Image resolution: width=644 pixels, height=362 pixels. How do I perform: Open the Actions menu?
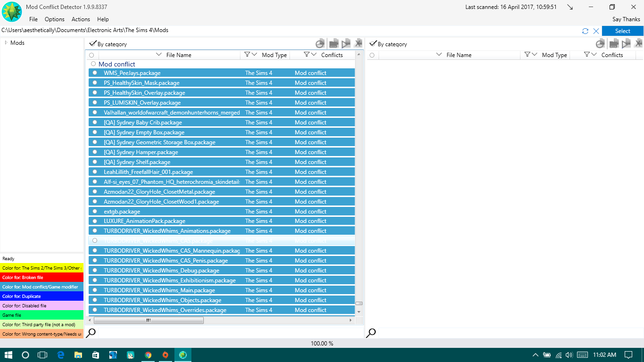(x=81, y=19)
